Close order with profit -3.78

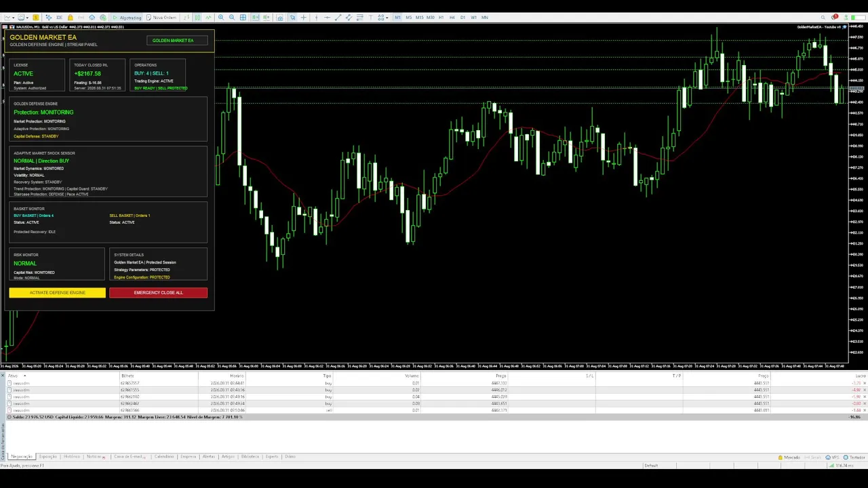point(865,383)
